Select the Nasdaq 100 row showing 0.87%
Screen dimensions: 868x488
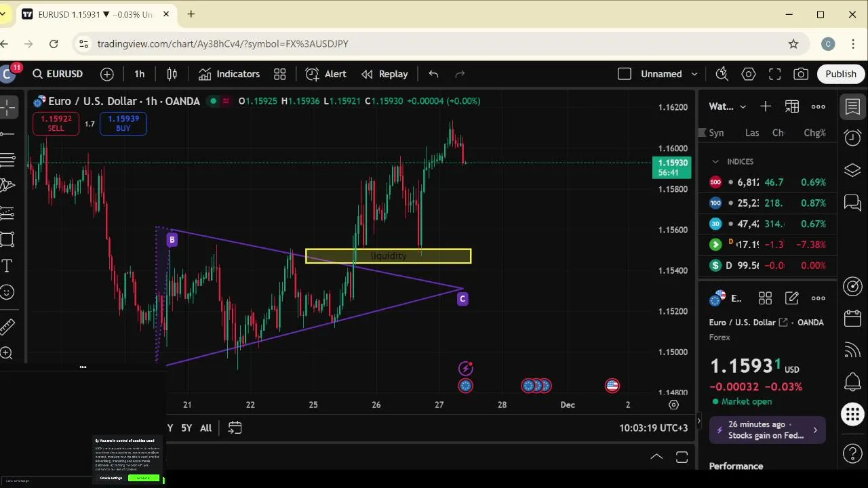(x=768, y=203)
